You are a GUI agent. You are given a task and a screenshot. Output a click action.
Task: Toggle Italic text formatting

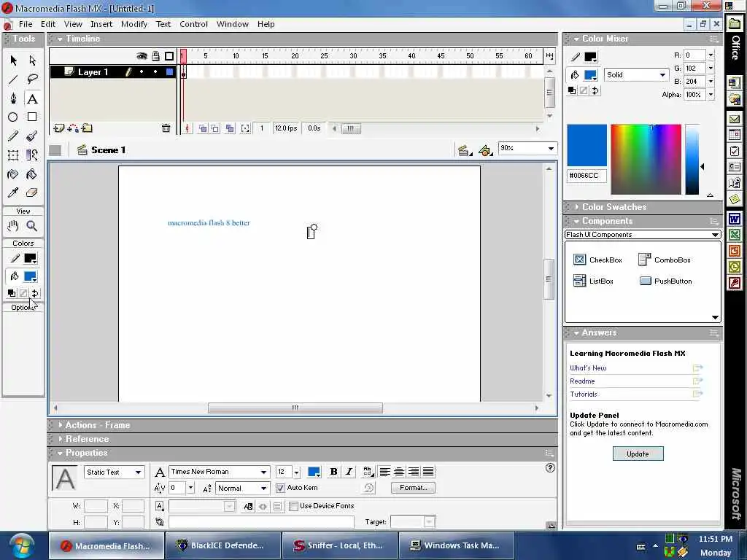click(349, 472)
